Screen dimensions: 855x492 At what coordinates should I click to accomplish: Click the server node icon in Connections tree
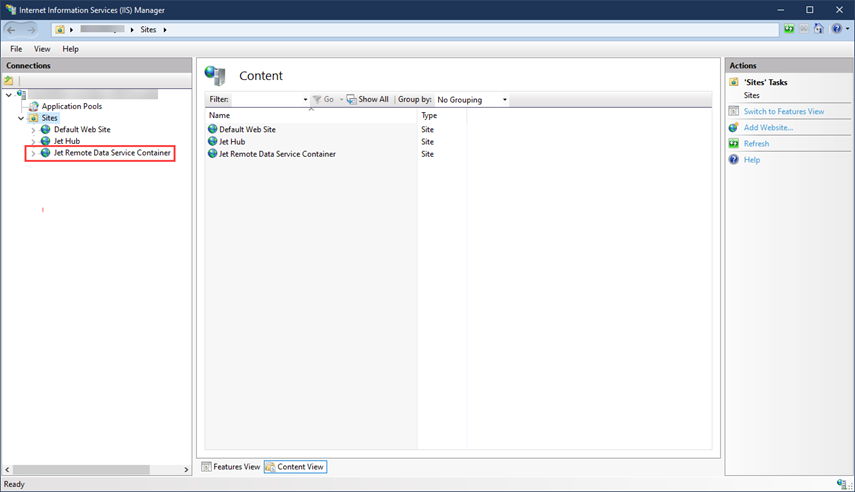click(21, 94)
